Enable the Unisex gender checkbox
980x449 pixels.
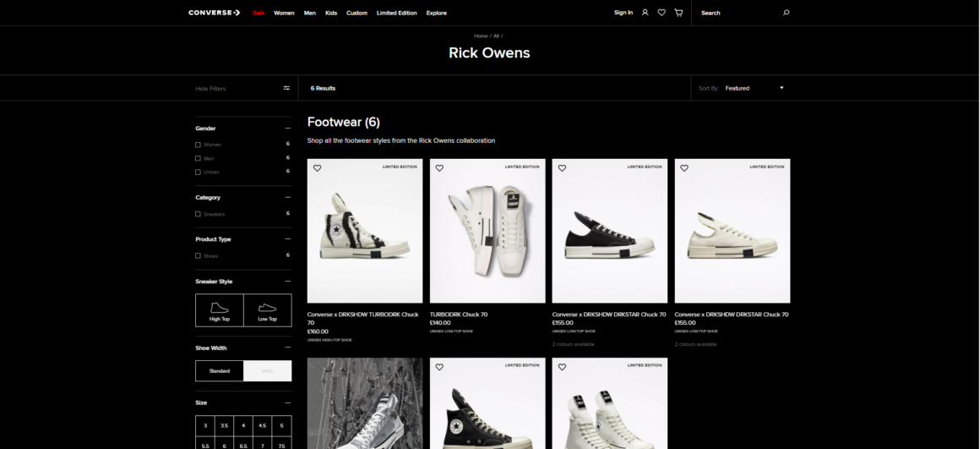tap(198, 172)
